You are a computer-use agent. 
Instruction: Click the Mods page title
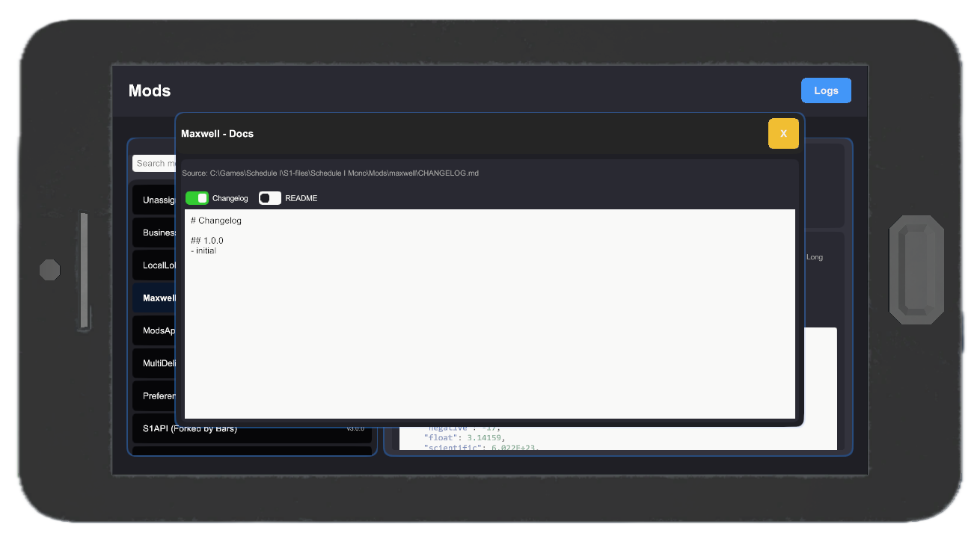149,90
